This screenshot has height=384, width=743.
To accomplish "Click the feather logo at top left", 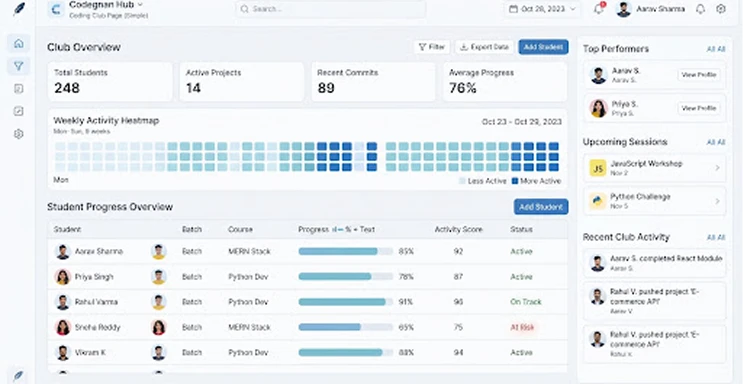I will pyautogui.click(x=19, y=9).
